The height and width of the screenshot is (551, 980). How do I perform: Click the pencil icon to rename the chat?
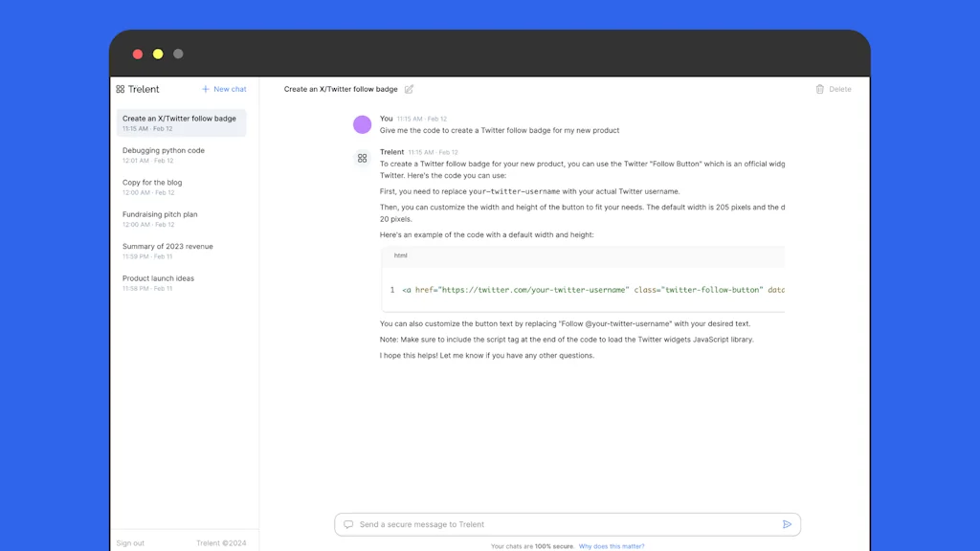(410, 89)
